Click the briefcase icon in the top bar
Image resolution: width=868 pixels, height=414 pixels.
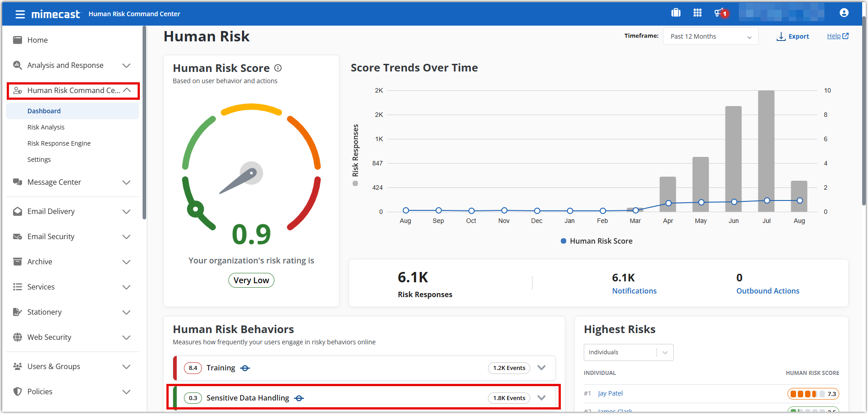[x=676, y=13]
